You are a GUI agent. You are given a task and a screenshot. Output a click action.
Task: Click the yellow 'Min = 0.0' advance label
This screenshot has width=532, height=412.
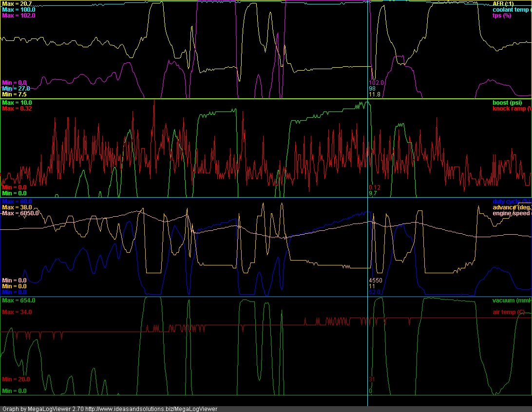tap(14, 286)
